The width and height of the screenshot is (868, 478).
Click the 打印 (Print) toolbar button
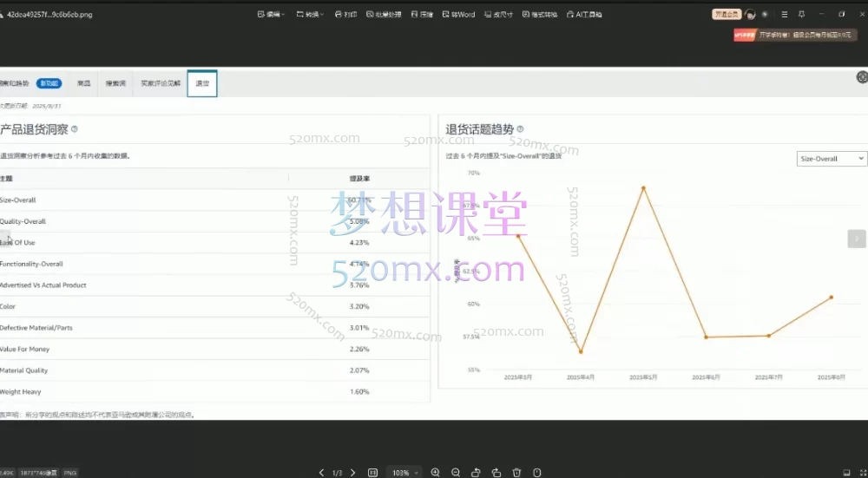pos(346,15)
